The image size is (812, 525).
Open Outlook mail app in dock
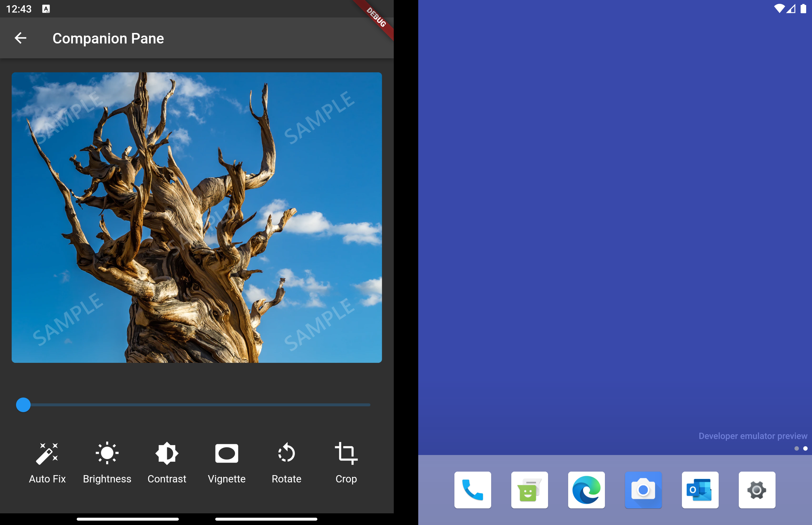pos(700,490)
